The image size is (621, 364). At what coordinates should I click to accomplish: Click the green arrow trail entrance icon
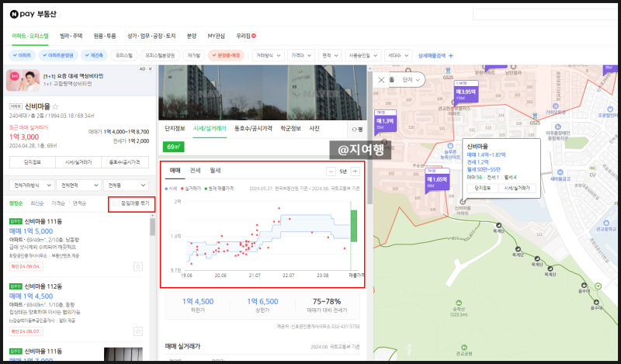(x=598, y=286)
